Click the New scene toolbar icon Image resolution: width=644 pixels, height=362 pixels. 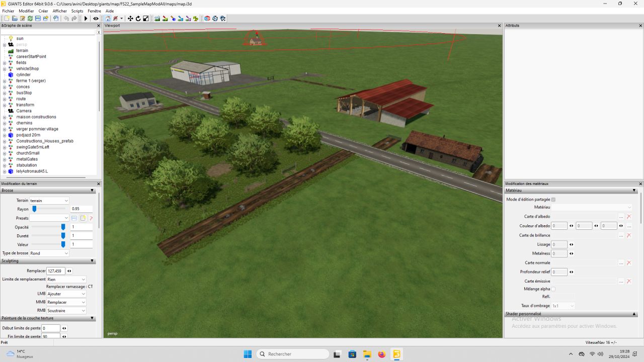pyautogui.click(x=7, y=19)
